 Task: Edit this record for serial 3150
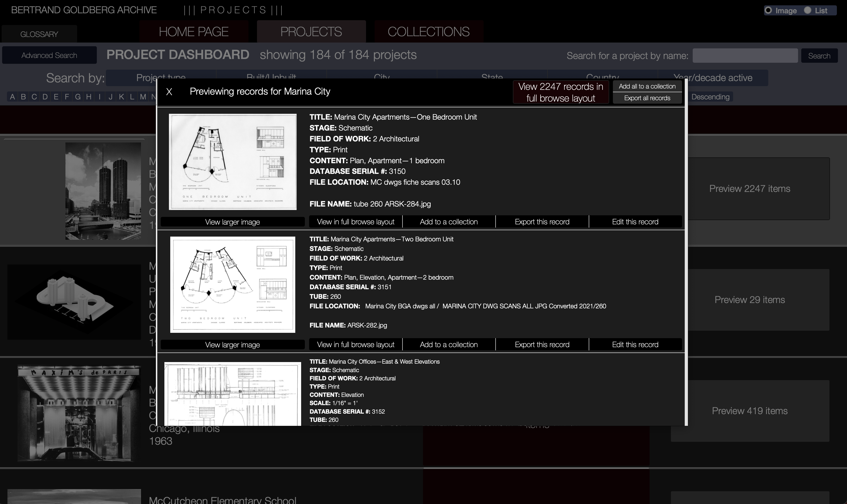(x=635, y=222)
